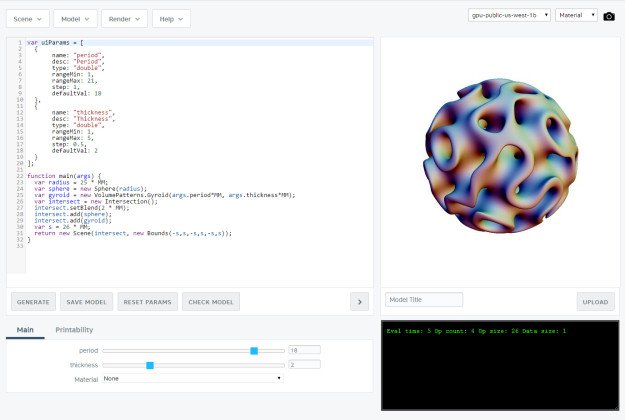
Task: Click the camera screenshot icon
Action: 609,16
